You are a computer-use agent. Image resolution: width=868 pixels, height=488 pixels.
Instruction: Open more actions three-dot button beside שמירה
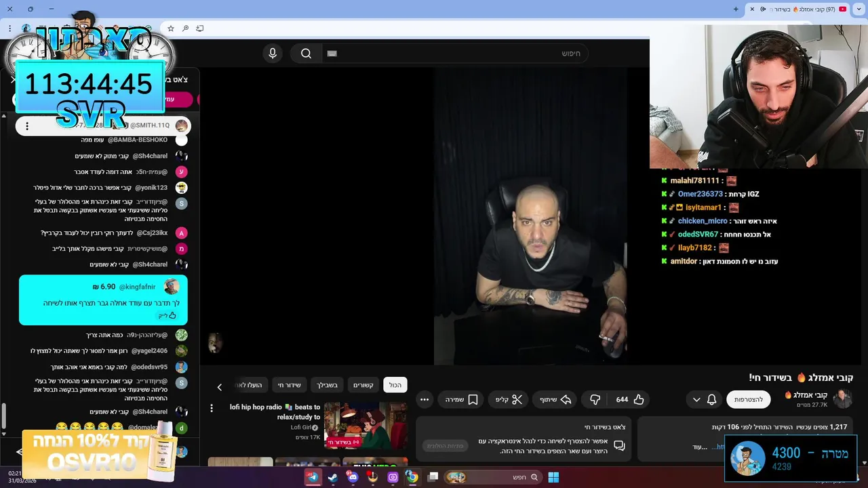point(425,400)
